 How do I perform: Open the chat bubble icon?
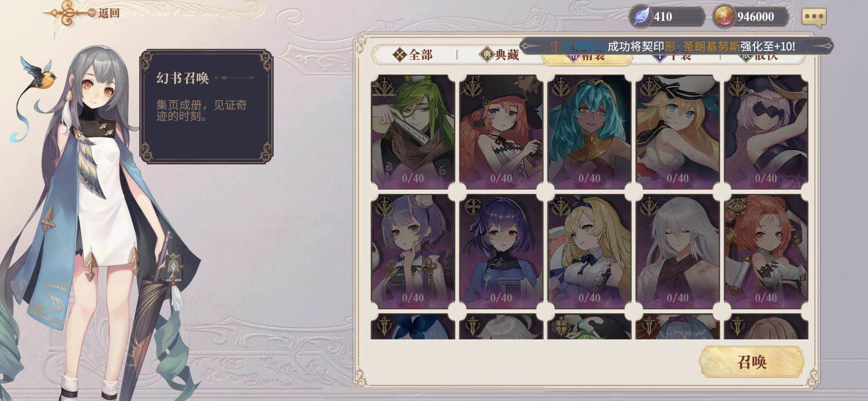click(x=814, y=17)
